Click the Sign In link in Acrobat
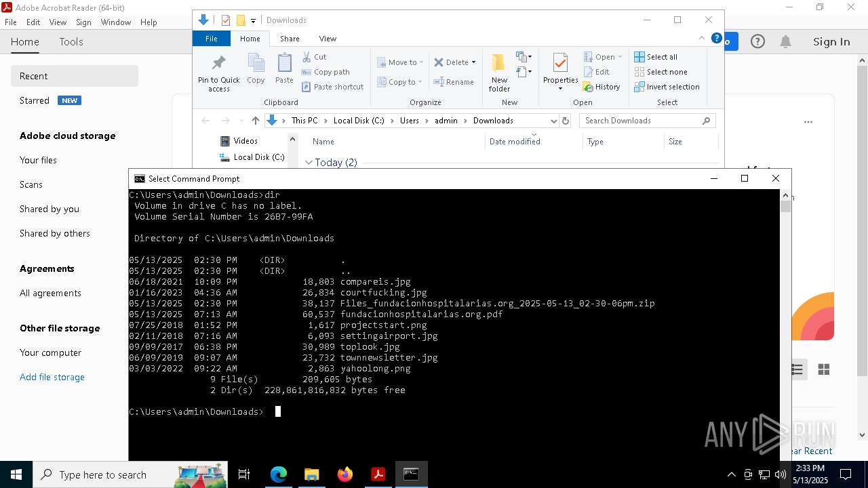 tap(831, 42)
